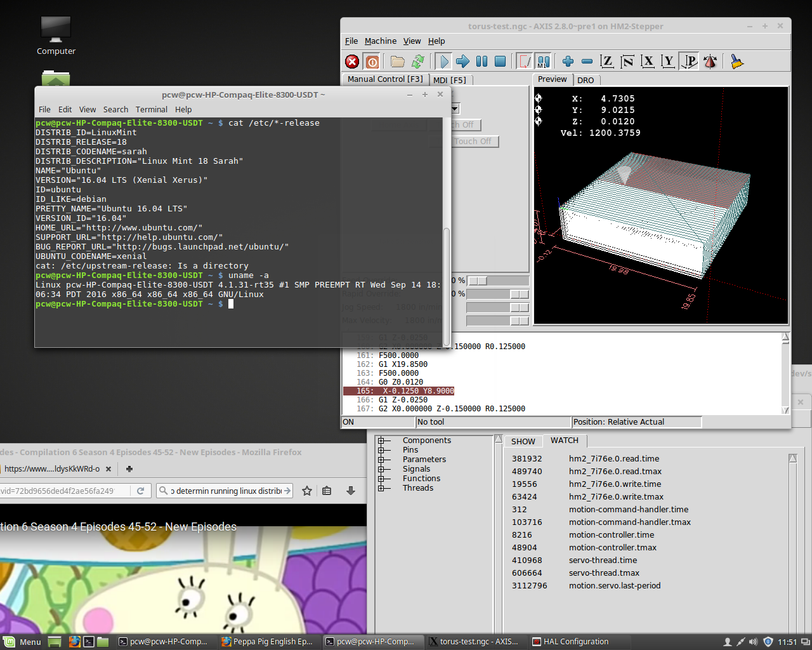The width and height of the screenshot is (812, 650).
Task: Expand Parameters tree in HAL Configuration
Action: pyautogui.click(x=381, y=460)
